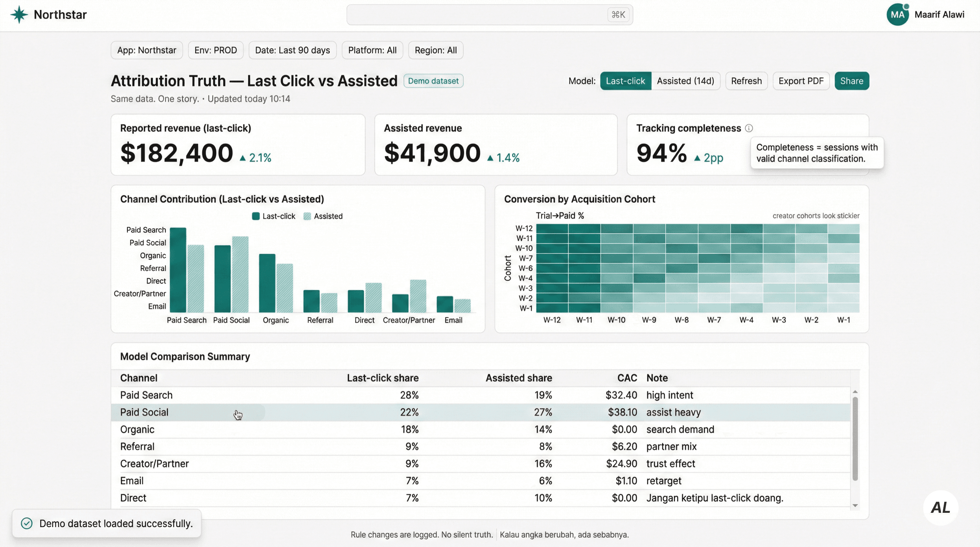Viewport: 980px width, 547px height.
Task: Select the Paid Social table row
Action: tap(145, 412)
